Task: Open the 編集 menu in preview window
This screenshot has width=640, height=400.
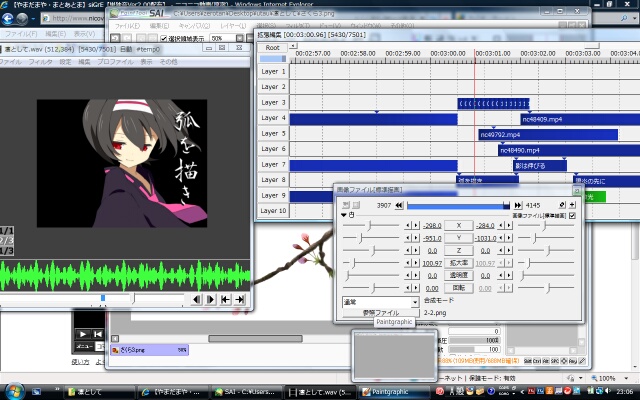Action: coord(84,62)
